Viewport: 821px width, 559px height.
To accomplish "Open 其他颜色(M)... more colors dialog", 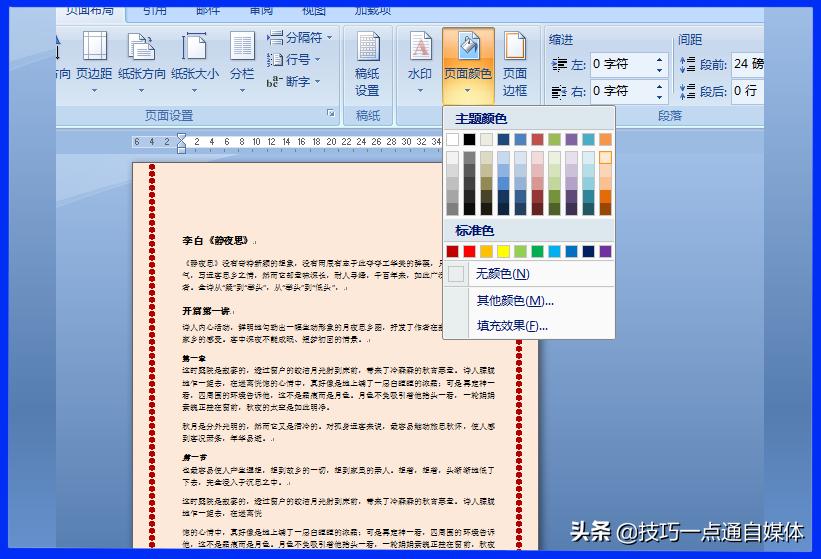I will pyautogui.click(x=529, y=300).
